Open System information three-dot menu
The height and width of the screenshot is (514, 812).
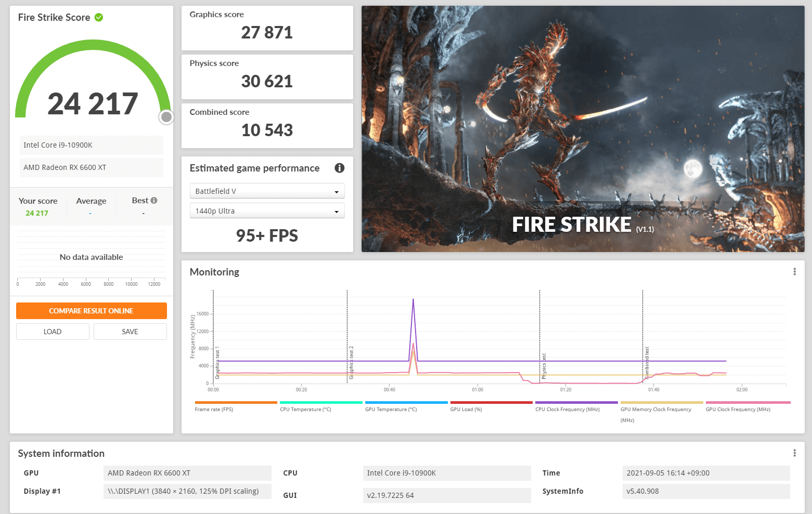tap(794, 453)
